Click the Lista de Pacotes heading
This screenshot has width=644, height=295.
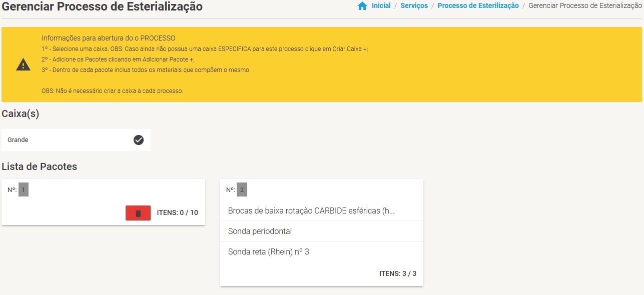(x=40, y=166)
